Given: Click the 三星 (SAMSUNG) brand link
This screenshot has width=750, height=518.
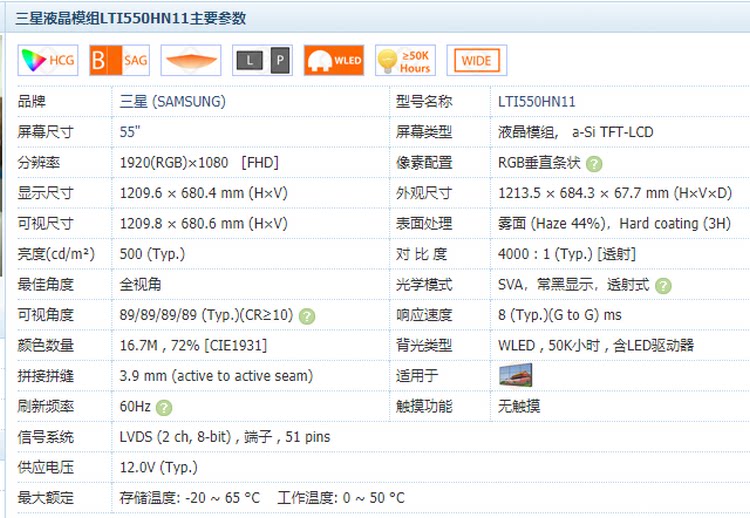Looking at the screenshot, I should click(173, 102).
